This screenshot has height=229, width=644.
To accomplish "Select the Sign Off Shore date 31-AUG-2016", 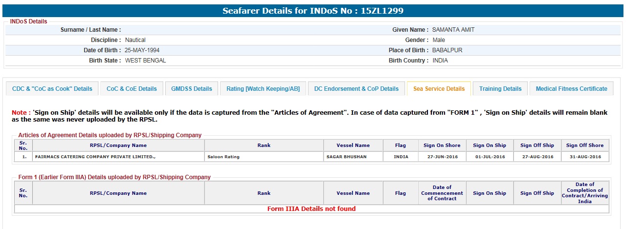I will click(x=585, y=157).
